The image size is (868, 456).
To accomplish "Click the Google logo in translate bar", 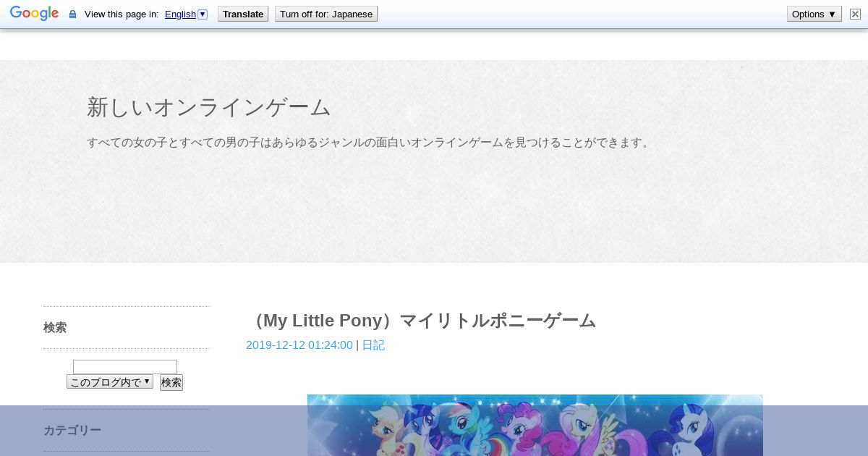I will click(x=34, y=14).
